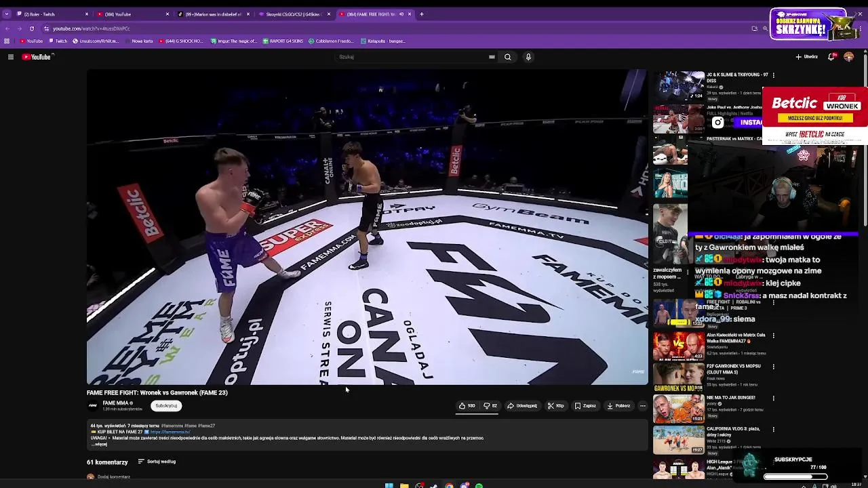This screenshot has height=488, width=868.
Task: Dislike the video (82 thumbs down)
Action: coord(490,406)
